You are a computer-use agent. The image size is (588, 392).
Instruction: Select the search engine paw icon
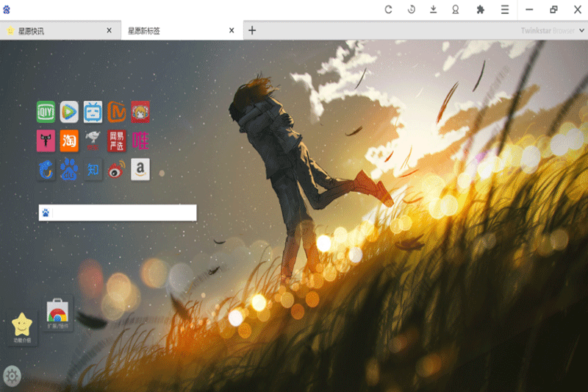[46, 213]
